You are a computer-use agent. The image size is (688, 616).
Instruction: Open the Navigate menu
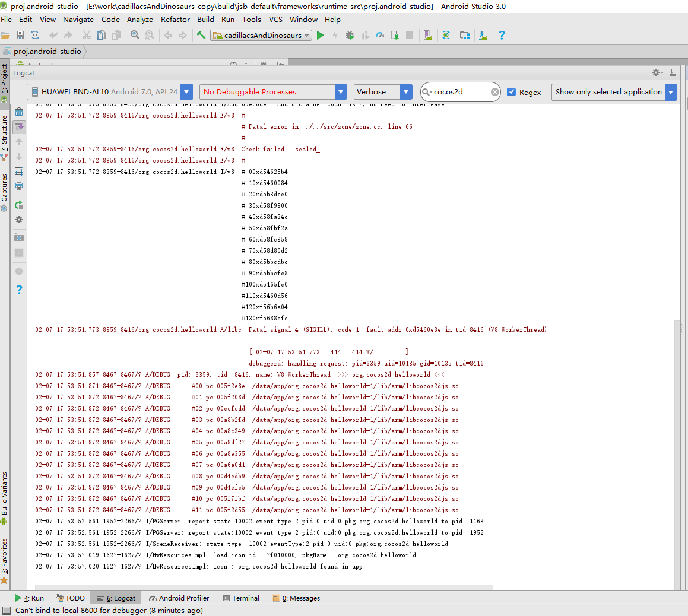78,20
